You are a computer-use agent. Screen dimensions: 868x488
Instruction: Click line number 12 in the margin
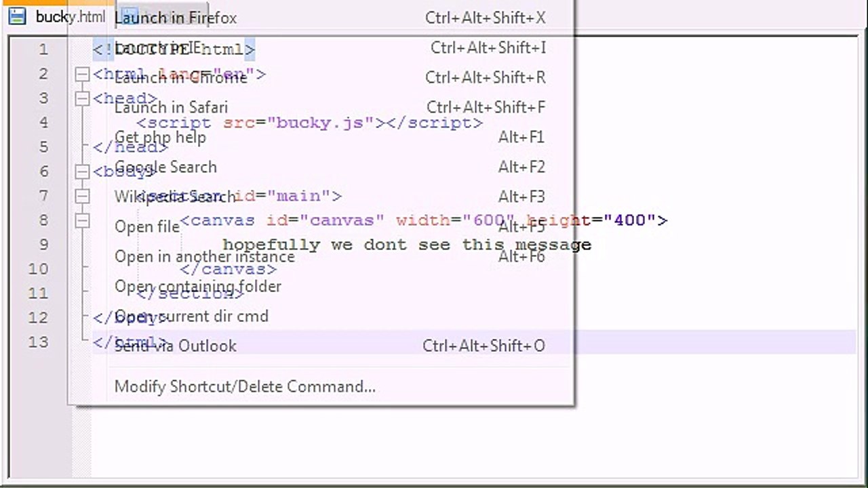[39, 318]
